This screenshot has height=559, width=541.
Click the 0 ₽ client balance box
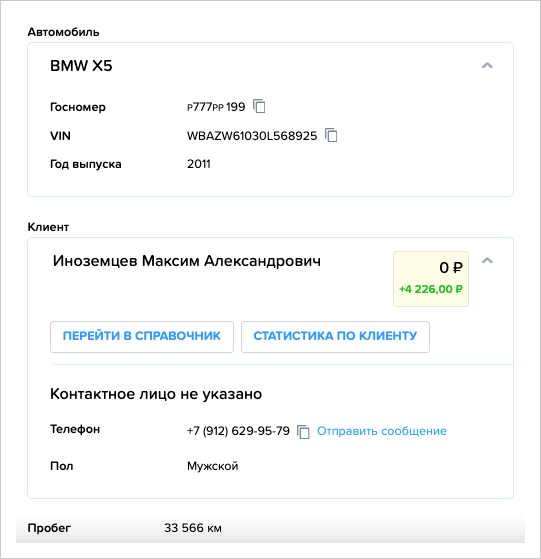431,279
